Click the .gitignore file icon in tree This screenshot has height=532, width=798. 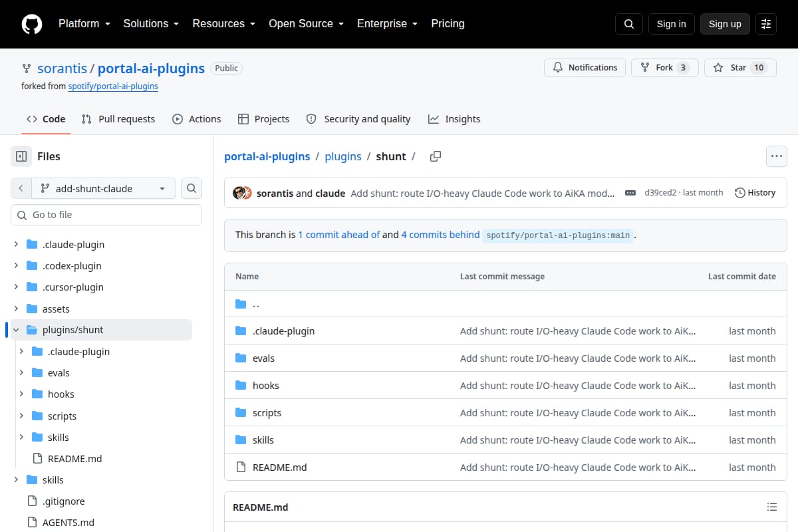tap(31, 501)
